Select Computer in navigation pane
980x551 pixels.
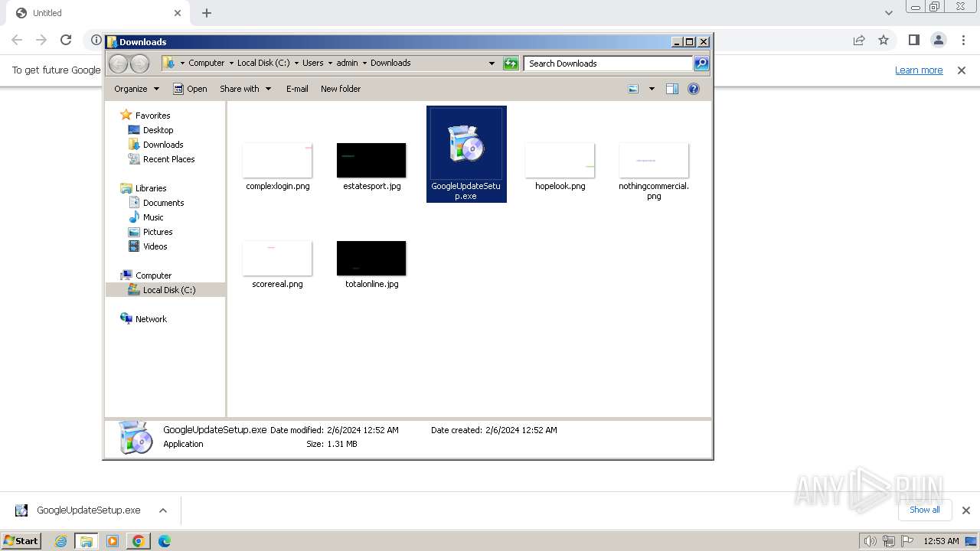click(x=145, y=275)
